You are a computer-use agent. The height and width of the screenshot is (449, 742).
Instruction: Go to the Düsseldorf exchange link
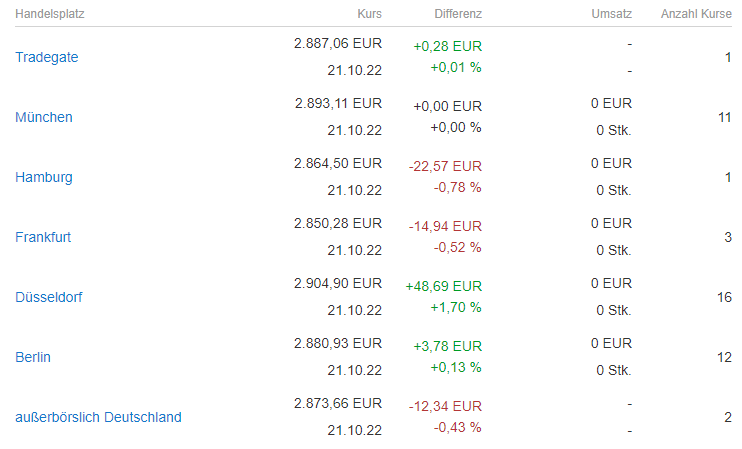click(x=50, y=297)
